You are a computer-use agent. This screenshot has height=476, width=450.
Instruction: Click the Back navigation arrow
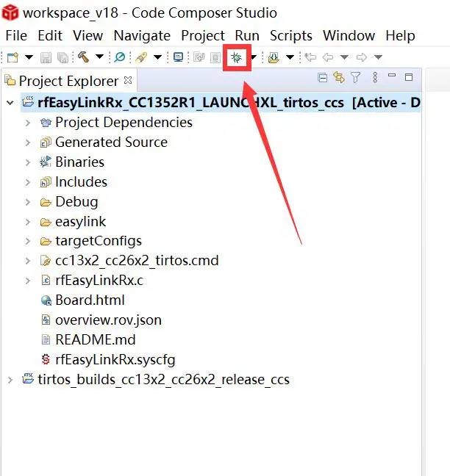[327, 57]
